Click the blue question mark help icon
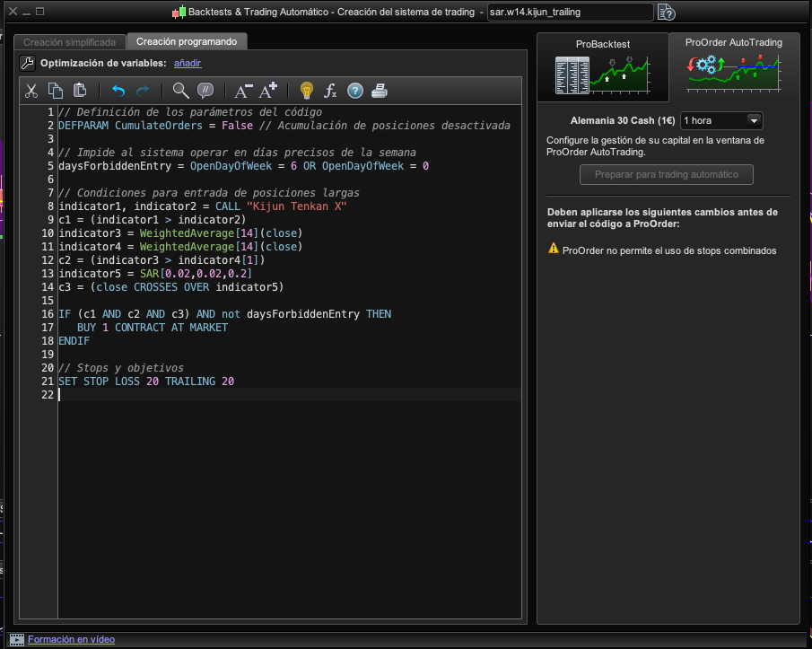Image resolution: width=812 pixels, height=649 pixels. coord(355,91)
